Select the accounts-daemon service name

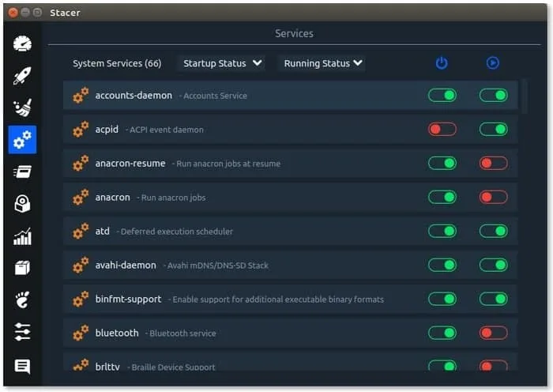134,96
